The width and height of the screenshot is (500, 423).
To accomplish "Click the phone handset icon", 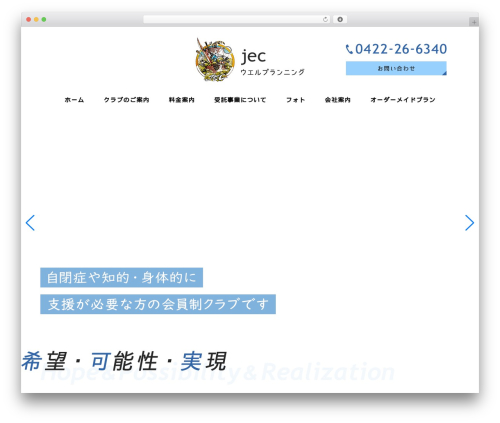I will tap(349, 49).
